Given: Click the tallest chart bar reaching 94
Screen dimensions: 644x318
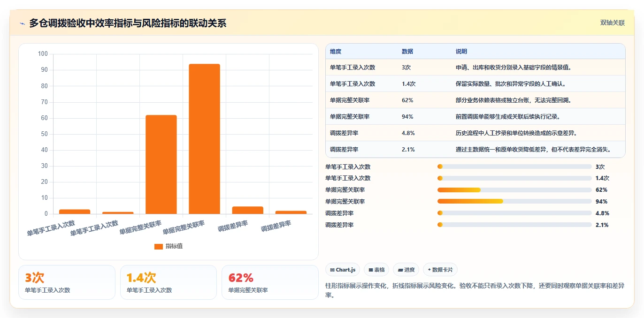Looking at the screenshot, I should click(x=204, y=139).
